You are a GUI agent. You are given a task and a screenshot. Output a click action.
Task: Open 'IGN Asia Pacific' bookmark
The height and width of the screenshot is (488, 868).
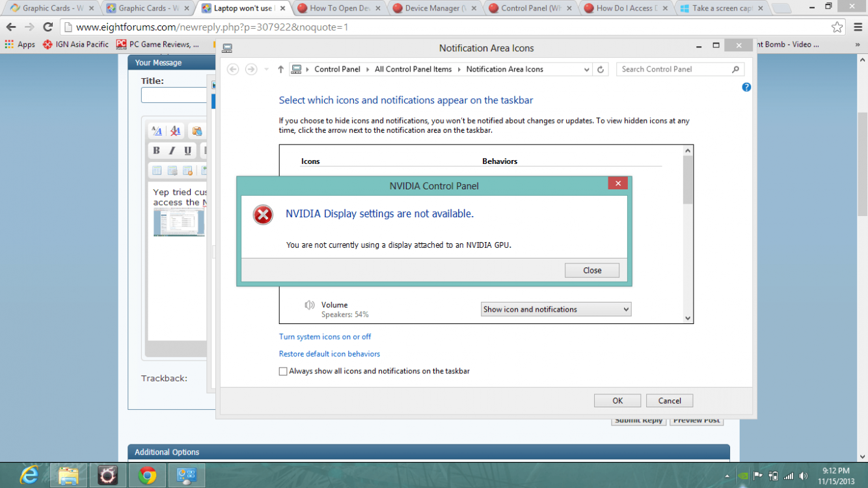click(75, 44)
